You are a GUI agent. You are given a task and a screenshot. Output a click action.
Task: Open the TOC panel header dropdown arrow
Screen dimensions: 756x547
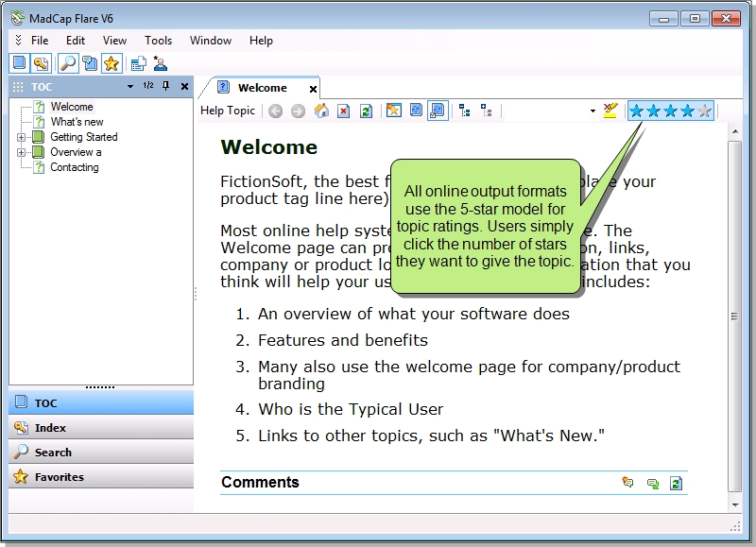coord(130,86)
